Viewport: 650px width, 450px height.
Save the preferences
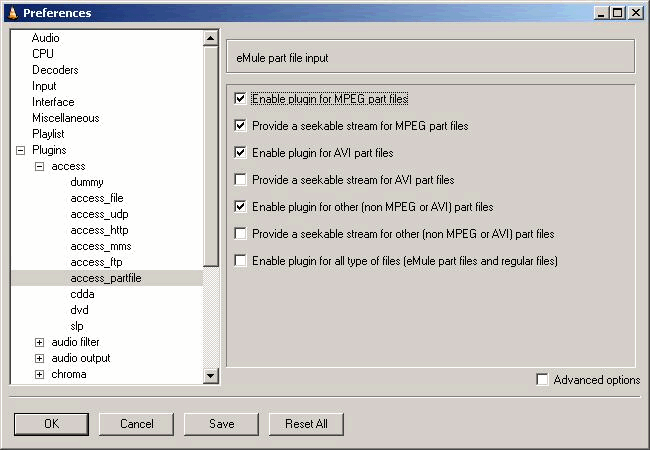tap(221, 424)
